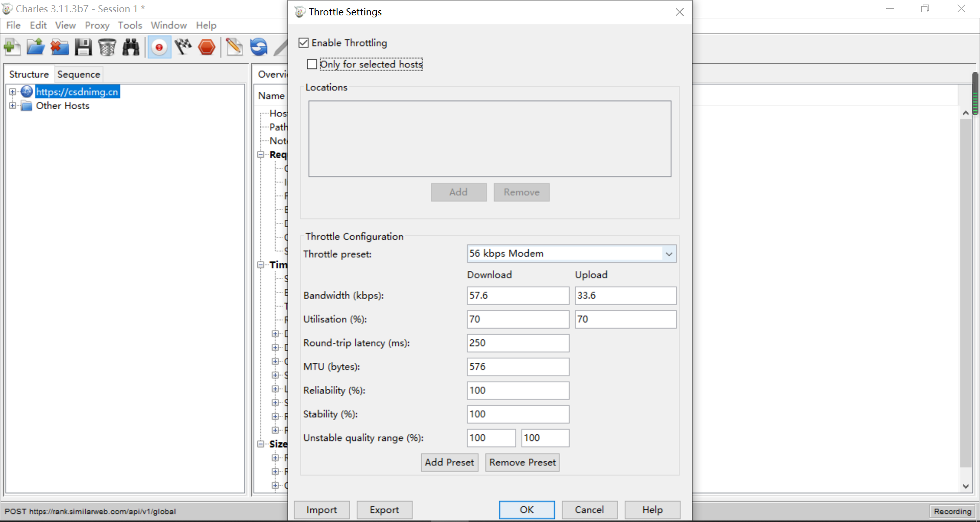Click the Throttling checkered flag icon
This screenshot has height=522, width=980.
coord(183,47)
